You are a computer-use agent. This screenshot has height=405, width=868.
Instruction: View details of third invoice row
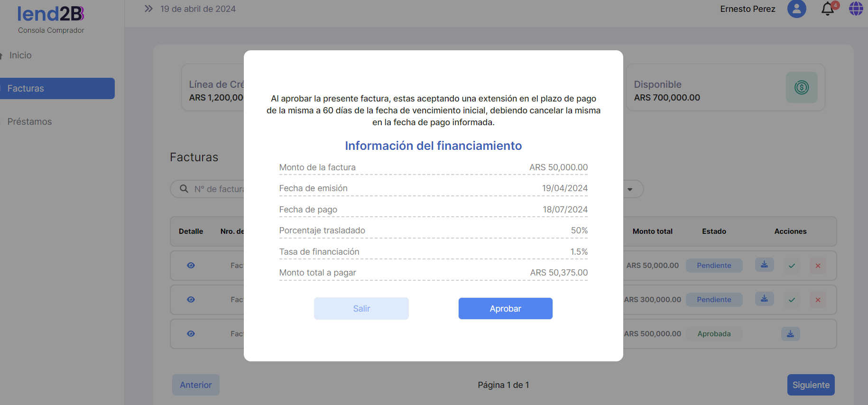click(x=191, y=334)
